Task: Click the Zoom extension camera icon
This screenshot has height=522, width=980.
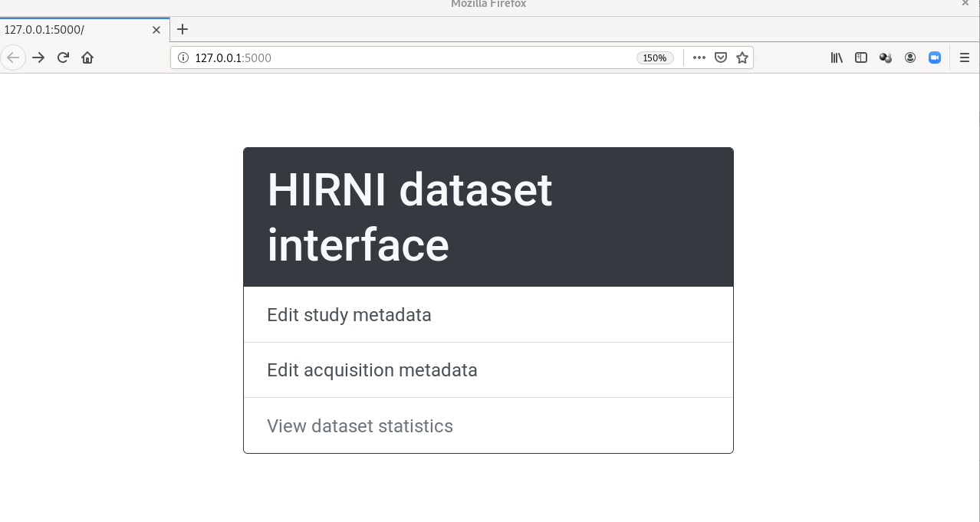Action: [x=934, y=57]
